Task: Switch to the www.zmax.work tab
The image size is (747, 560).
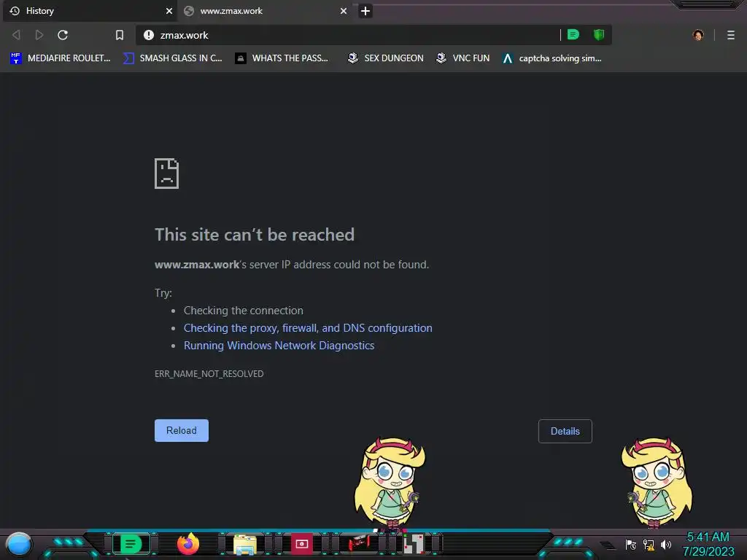Action: [x=263, y=10]
